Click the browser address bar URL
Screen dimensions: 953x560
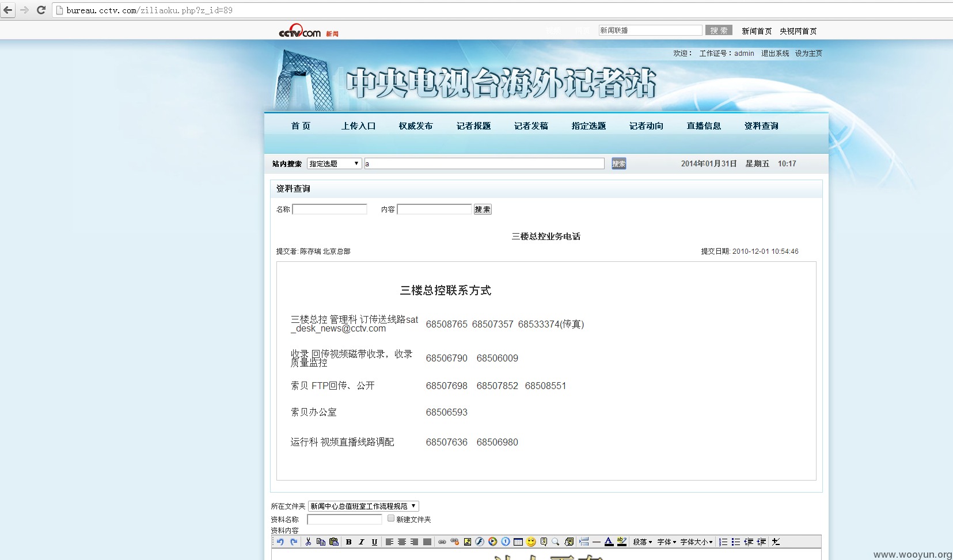coord(150,10)
